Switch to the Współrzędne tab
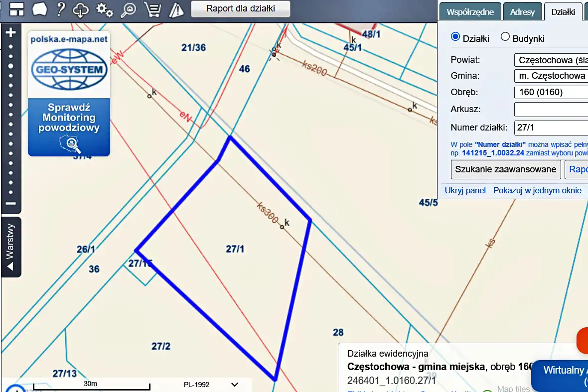 tap(470, 12)
